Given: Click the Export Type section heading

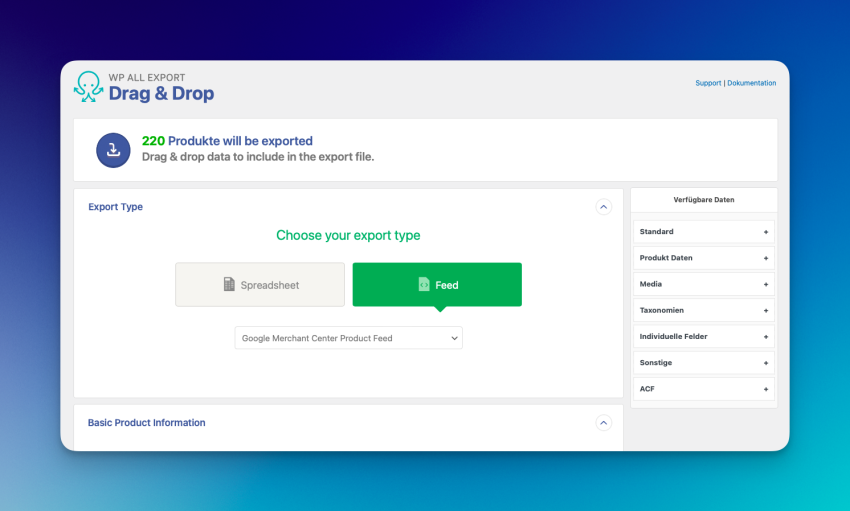Looking at the screenshot, I should pos(115,207).
